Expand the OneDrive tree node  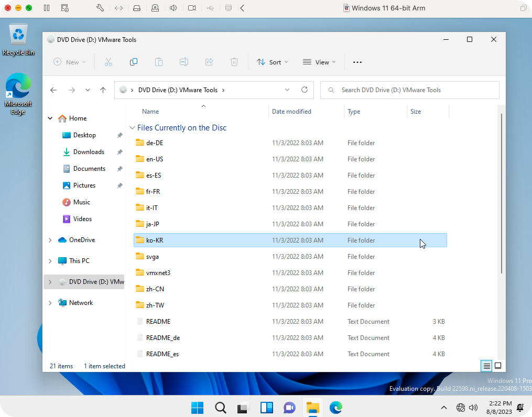pyautogui.click(x=50, y=240)
